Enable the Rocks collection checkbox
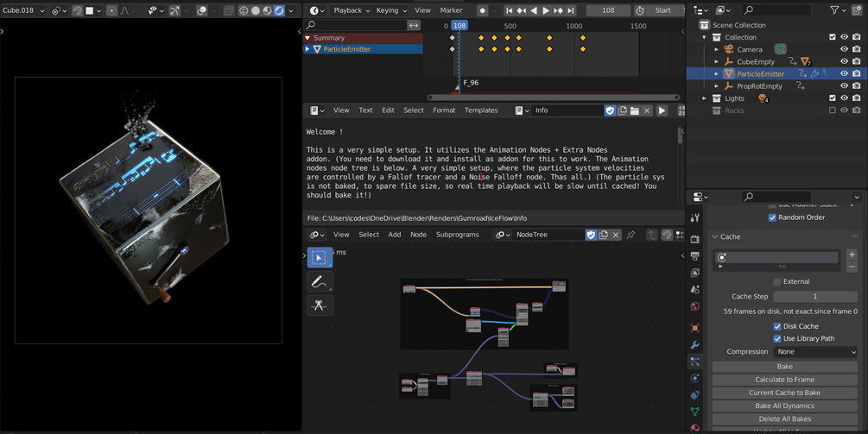 [x=832, y=110]
